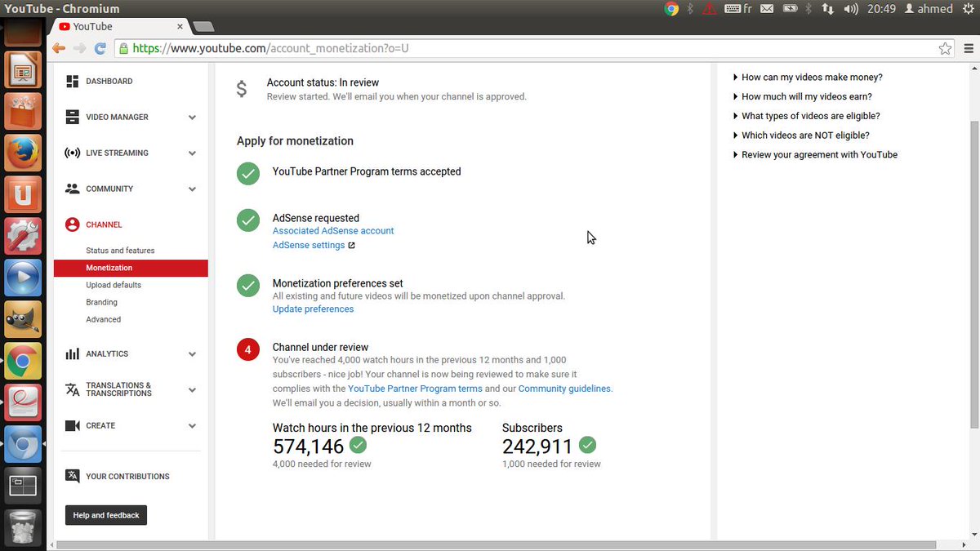Open the AdSense settings link
The height and width of the screenshot is (551, 980).
309,246
